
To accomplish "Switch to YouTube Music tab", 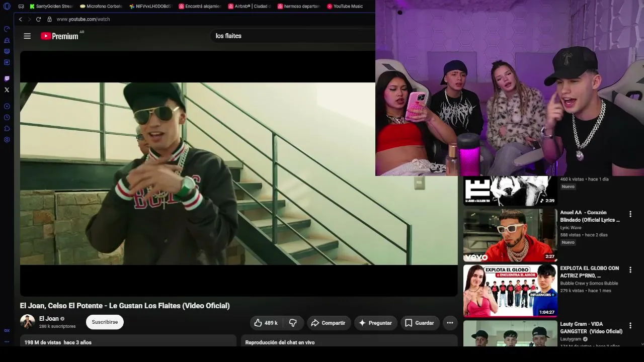I will click(x=345, y=7).
